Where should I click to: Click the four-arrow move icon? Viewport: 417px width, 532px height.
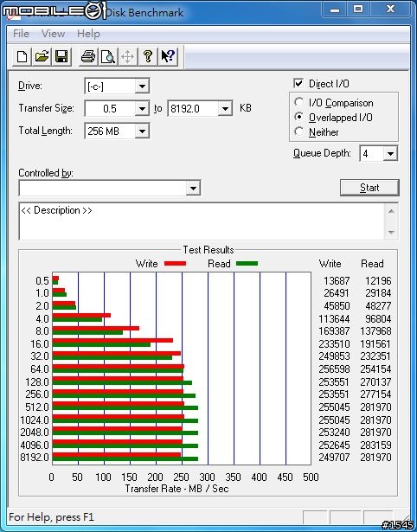127,56
